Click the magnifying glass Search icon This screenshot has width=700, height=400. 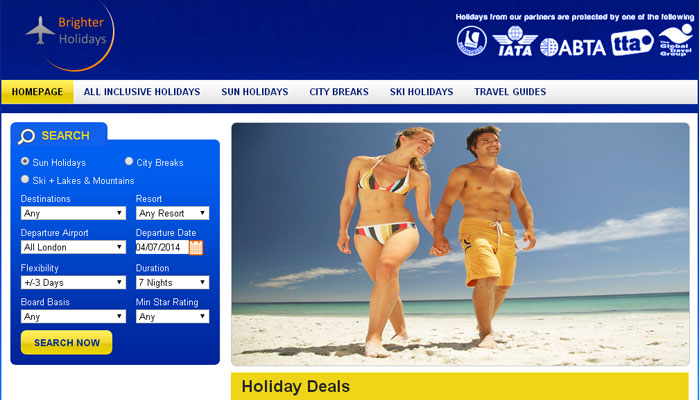click(26, 136)
